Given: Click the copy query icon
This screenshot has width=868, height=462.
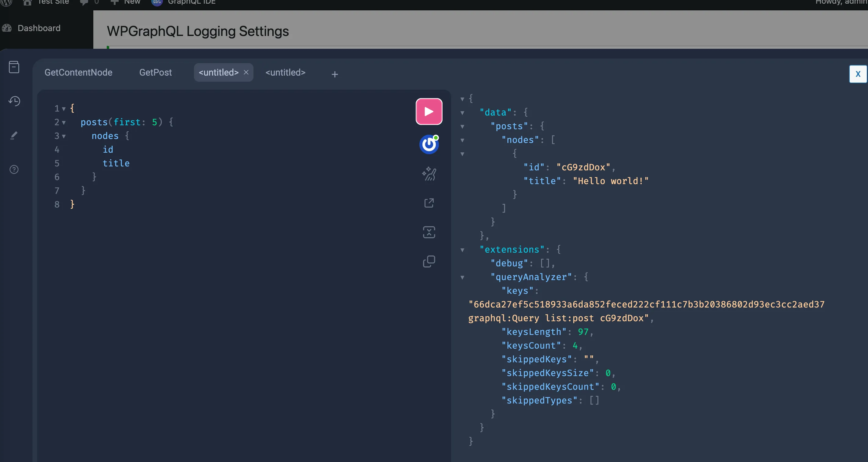Looking at the screenshot, I should [x=429, y=261].
